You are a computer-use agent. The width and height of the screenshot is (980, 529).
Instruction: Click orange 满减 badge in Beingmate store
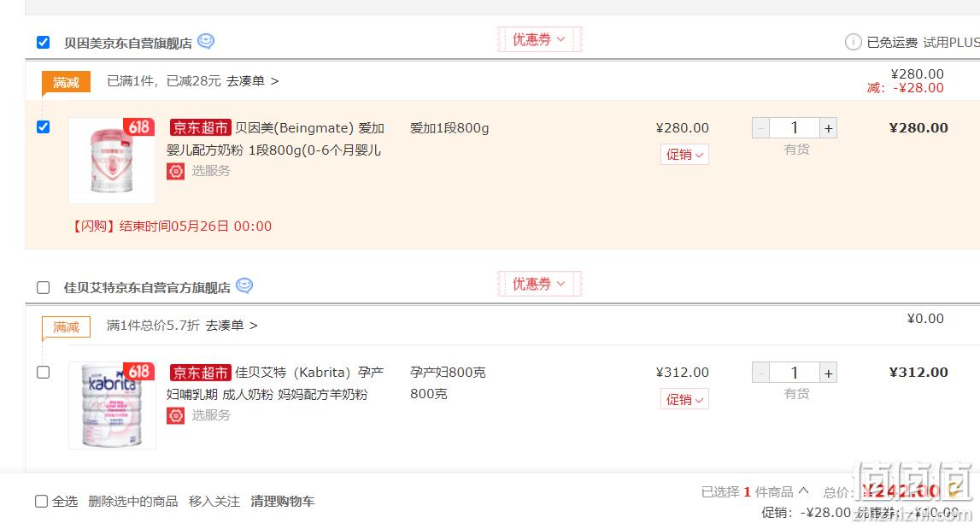pos(67,82)
